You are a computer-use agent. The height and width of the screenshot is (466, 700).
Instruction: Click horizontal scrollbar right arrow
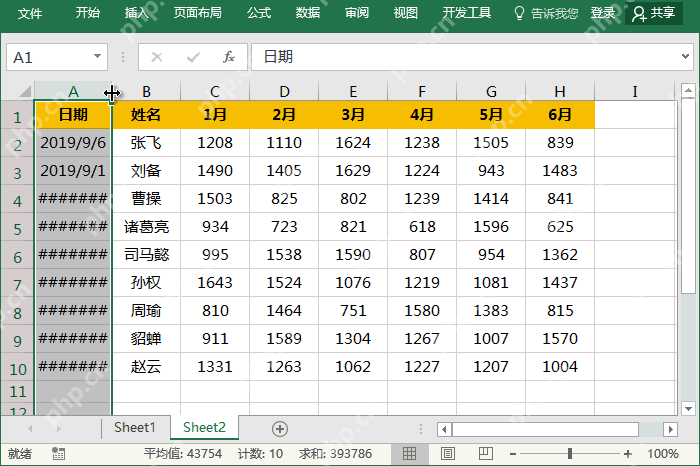coord(670,429)
